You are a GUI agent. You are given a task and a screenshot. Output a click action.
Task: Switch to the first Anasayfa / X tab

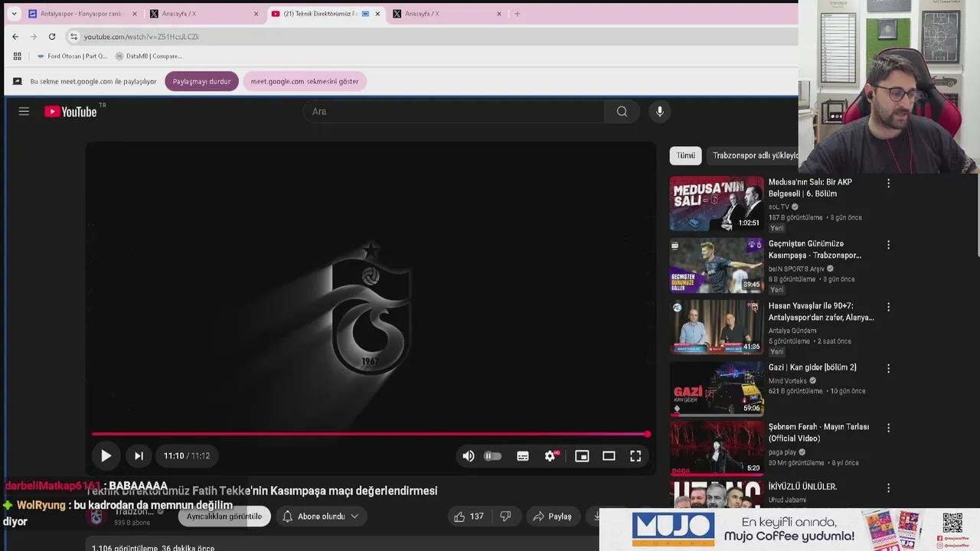click(204, 14)
